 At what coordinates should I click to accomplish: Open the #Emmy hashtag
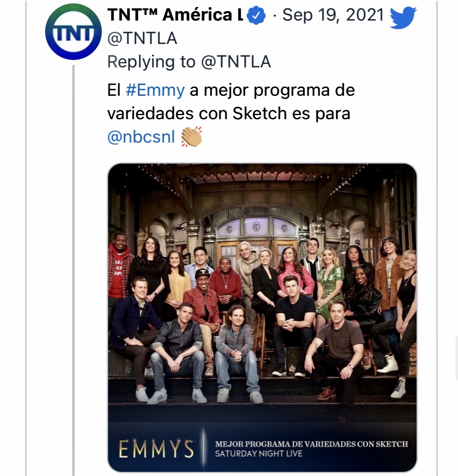pyautogui.click(x=155, y=90)
